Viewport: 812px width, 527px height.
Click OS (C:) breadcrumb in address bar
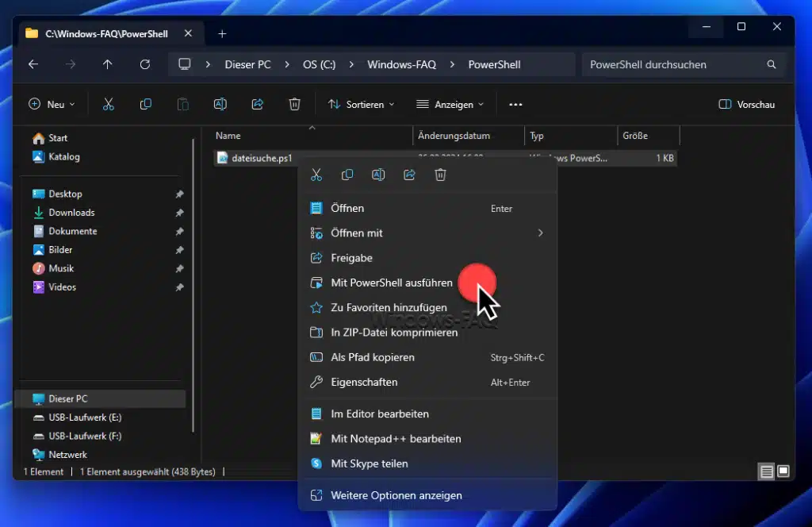[x=319, y=64]
